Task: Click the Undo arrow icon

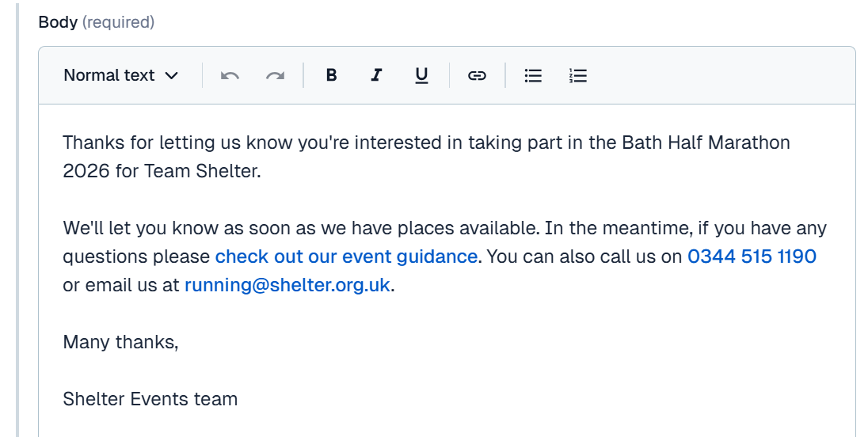Action: coord(230,75)
